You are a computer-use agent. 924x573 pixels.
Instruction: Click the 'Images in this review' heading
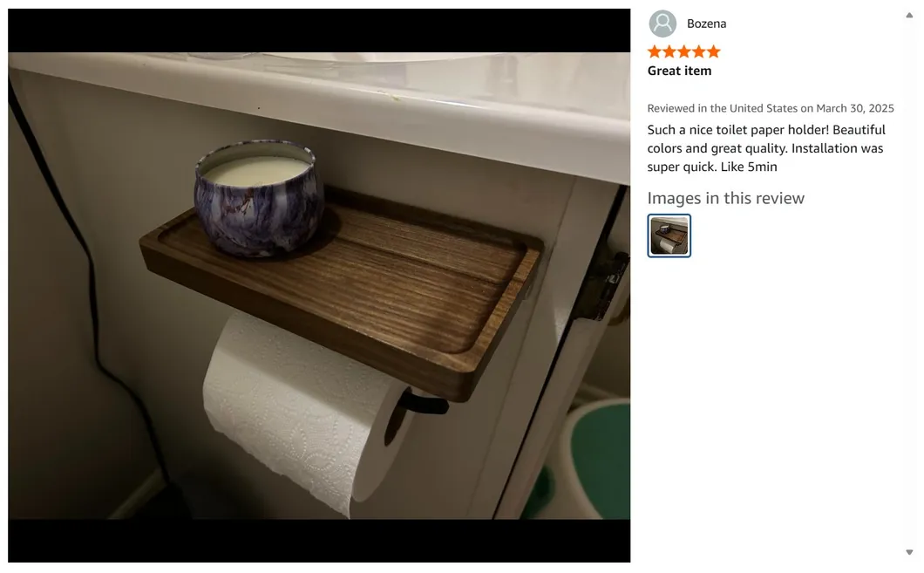[725, 198]
